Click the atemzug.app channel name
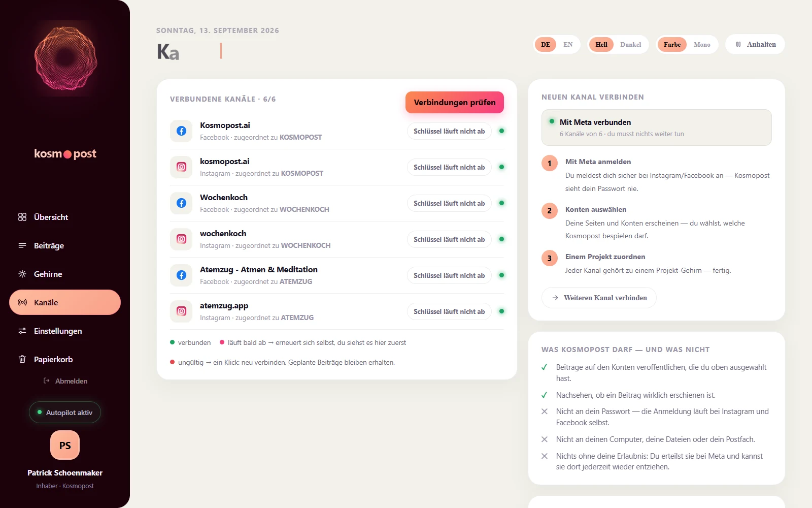 224,306
